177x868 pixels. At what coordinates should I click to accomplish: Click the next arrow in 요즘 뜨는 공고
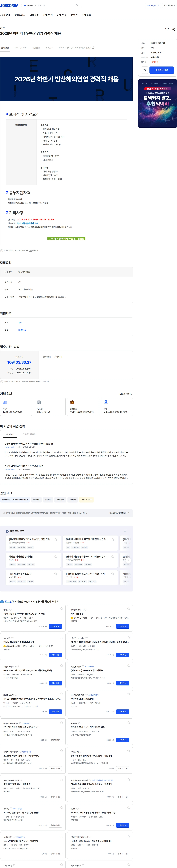[x=128, y=560]
